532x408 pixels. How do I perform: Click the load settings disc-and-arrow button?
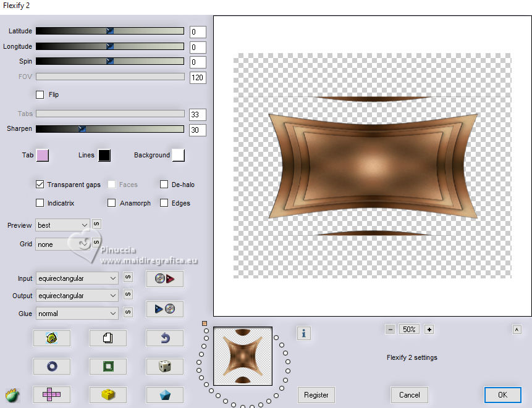point(165,279)
